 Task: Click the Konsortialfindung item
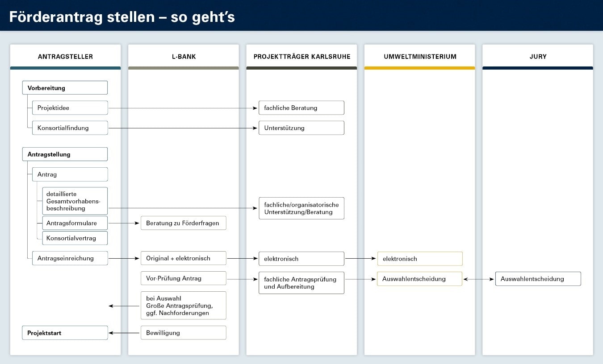coord(70,128)
